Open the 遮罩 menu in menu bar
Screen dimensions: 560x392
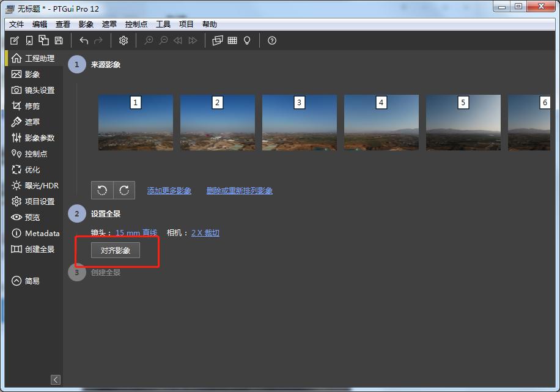(109, 24)
